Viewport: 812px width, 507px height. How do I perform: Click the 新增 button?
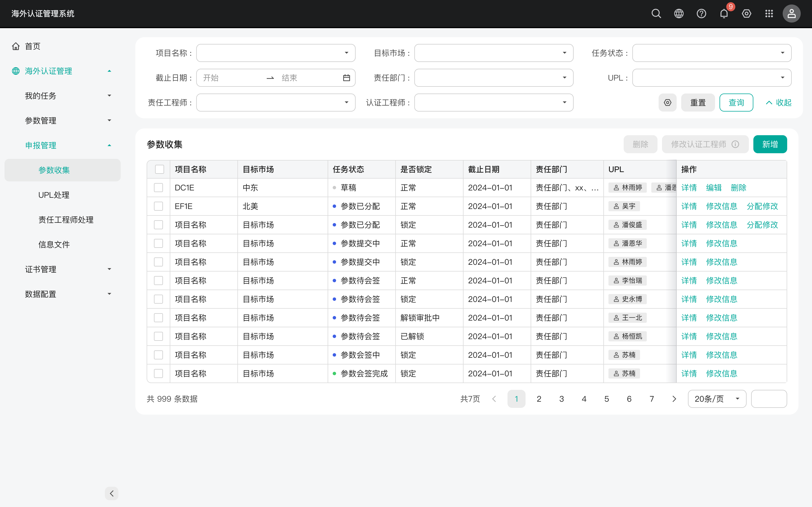(x=770, y=144)
